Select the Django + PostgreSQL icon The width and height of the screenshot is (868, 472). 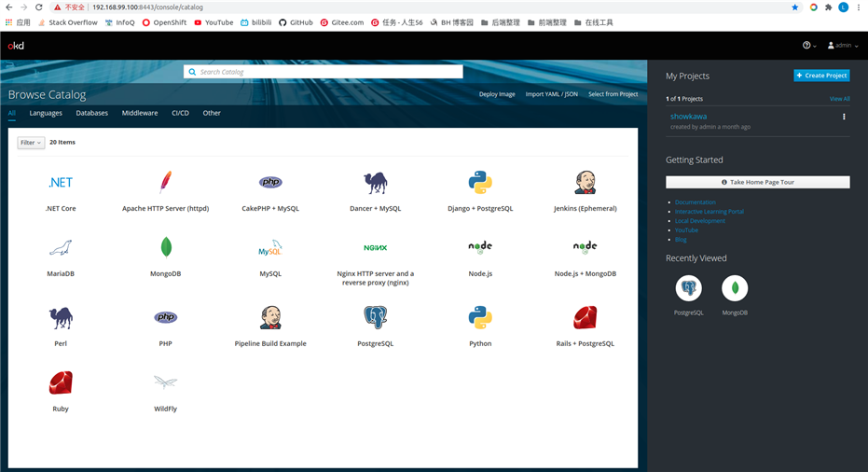pos(480,182)
